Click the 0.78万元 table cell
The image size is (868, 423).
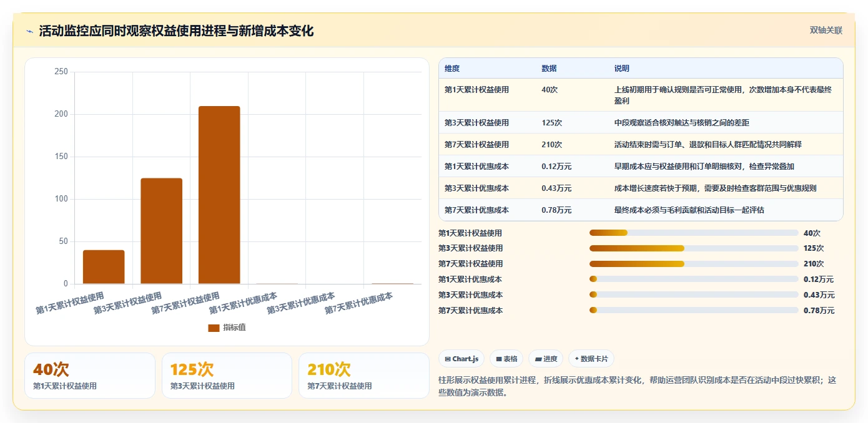[556, 210]
